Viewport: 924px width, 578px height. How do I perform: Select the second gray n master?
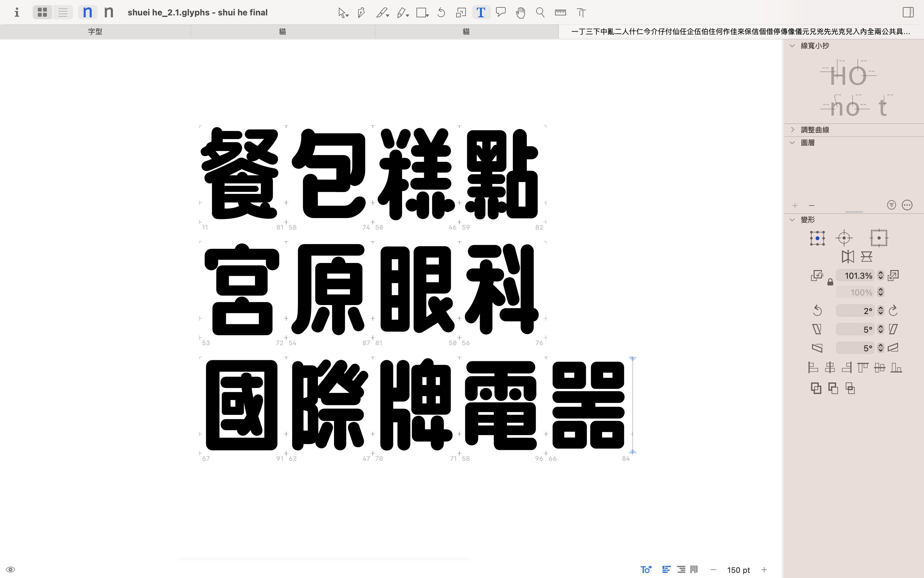coord(109,13)
